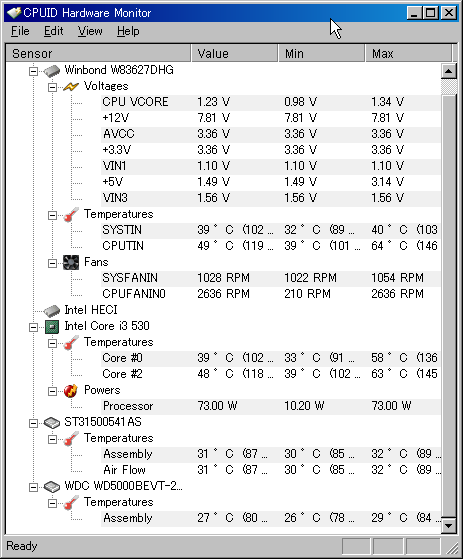Collapse the Winbond W83627DHG node
The image size is (463, 559).
tap(33, 71)
